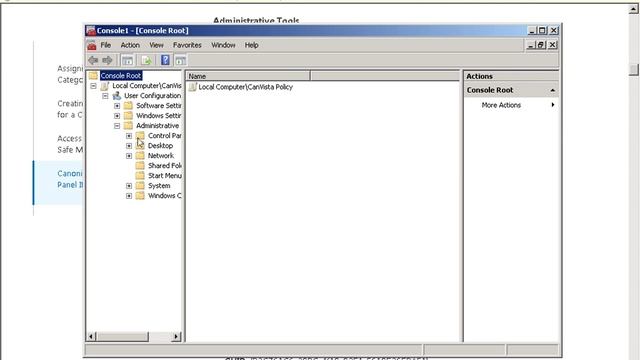Viewport: 640px width, 360px height.
Task: Click the Forward arrow toolbar icon
Action: pos(107,60)
